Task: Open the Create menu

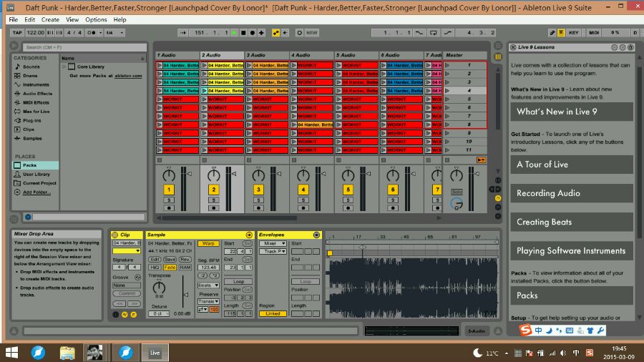Action: coord(50,19)
